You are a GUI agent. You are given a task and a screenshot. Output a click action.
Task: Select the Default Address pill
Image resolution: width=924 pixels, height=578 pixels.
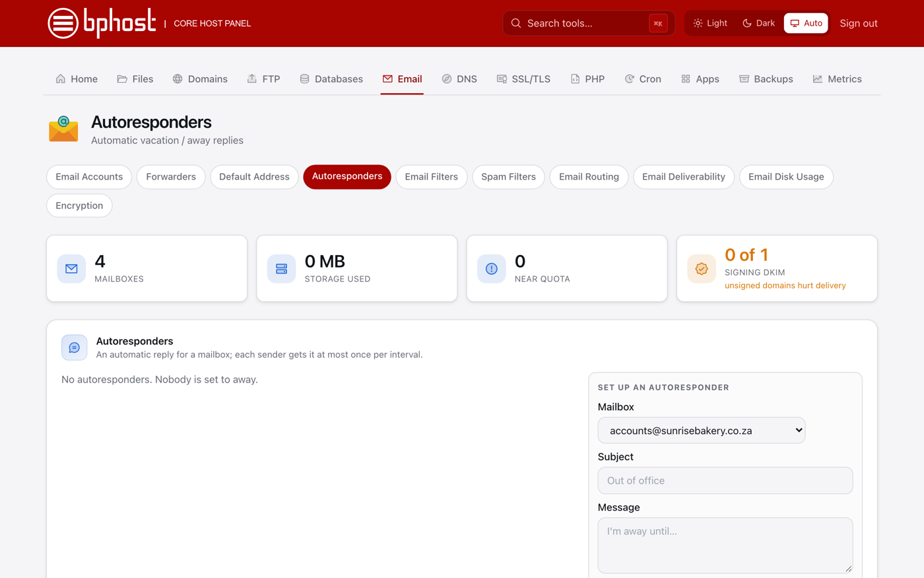(x=254, y=176)
